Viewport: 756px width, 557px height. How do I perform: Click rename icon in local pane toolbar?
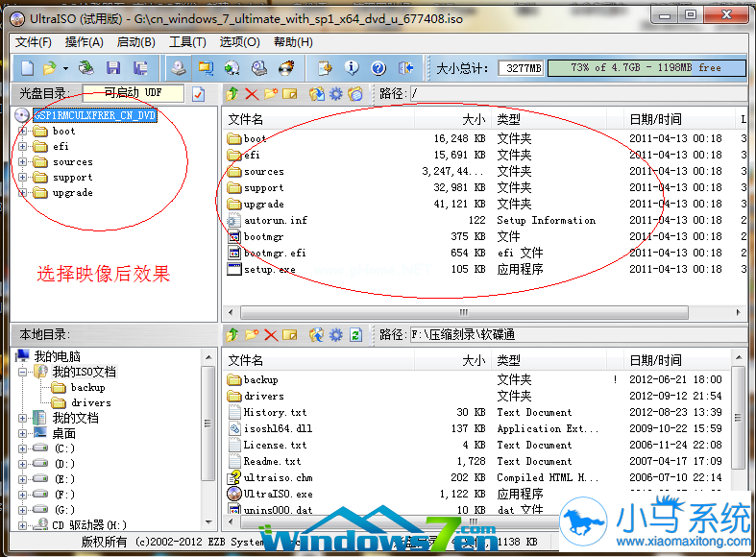point(290,334)
